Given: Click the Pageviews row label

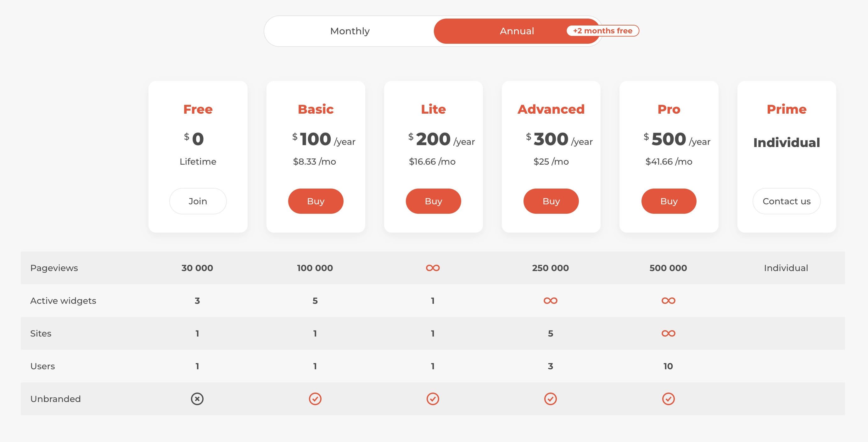Looking at the screenshot, I should pyautogui.click(x=54, y=268).
